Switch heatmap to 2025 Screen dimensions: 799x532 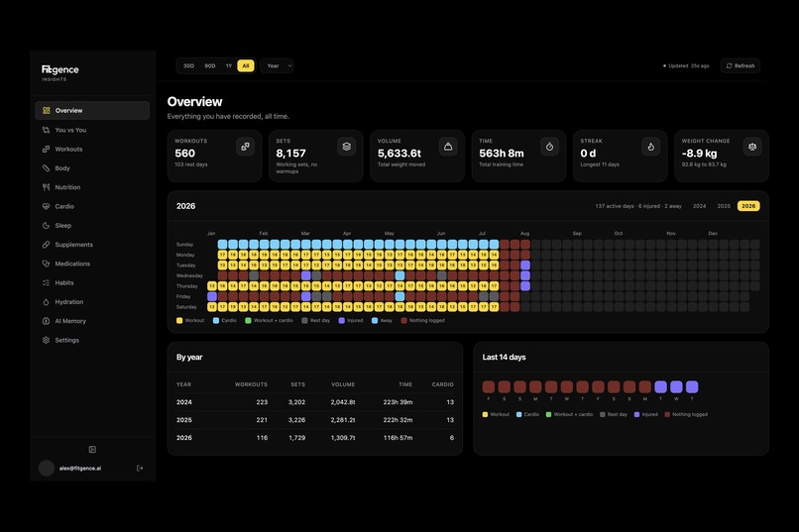[x=724, y=206]
